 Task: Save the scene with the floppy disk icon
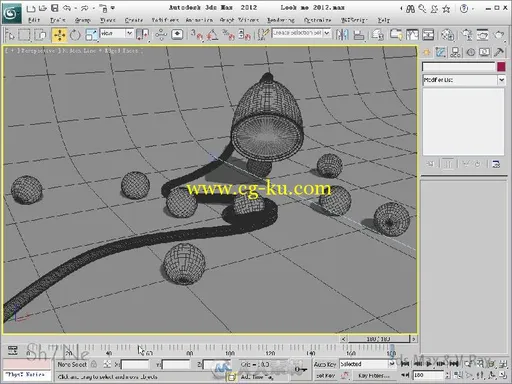tap(55, 8)
